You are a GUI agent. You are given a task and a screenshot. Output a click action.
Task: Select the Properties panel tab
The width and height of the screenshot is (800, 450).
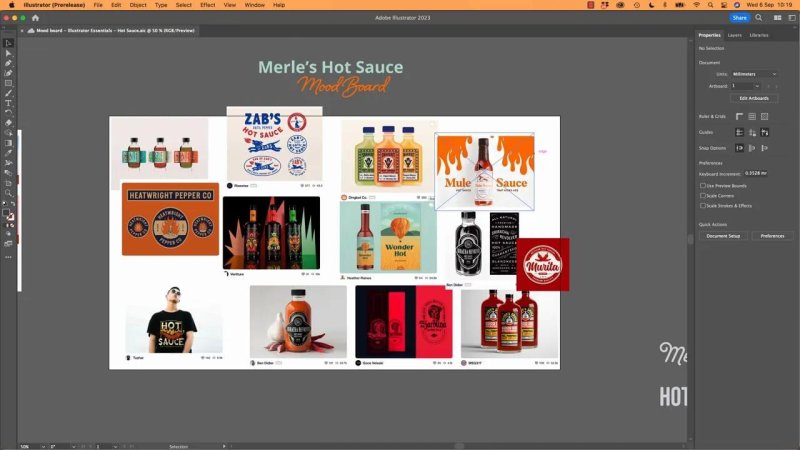(x=709, y=35)
